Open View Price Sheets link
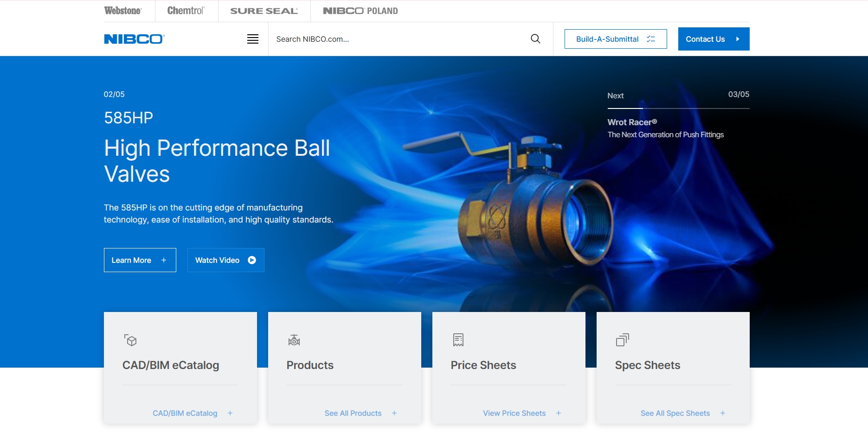Screen dimensions: 868x439 click(514, 413)
